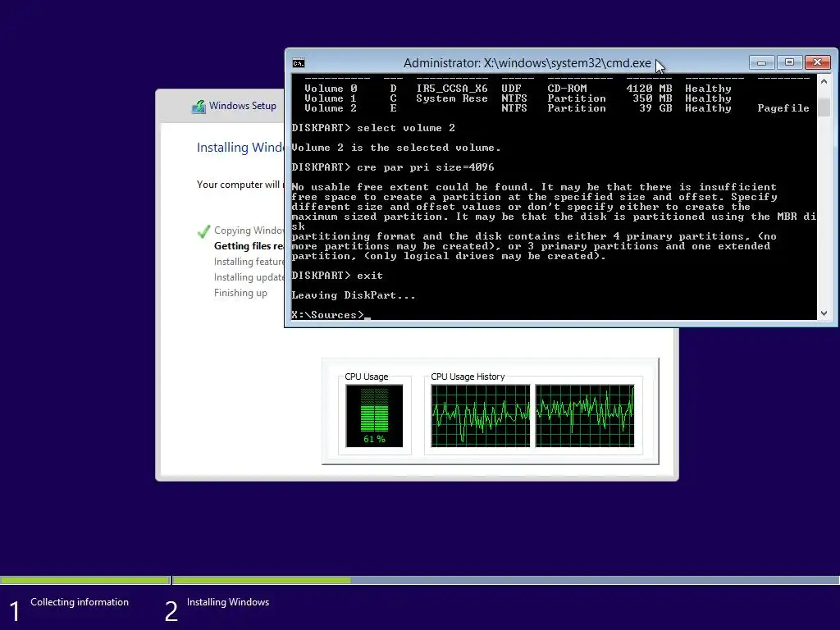
Task: Click the stage 2 installation progress bar
Action: [x=506, y=580]
